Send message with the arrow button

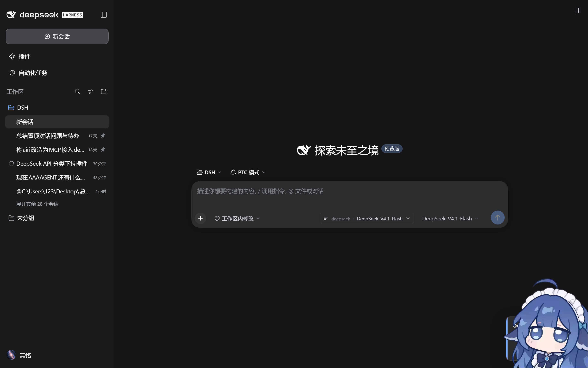tap(497, 218)
